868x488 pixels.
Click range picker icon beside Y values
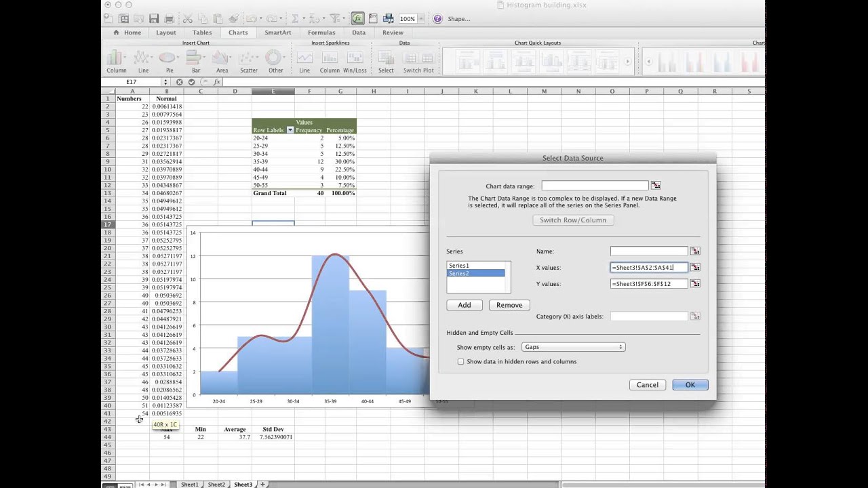pos(695,283)
